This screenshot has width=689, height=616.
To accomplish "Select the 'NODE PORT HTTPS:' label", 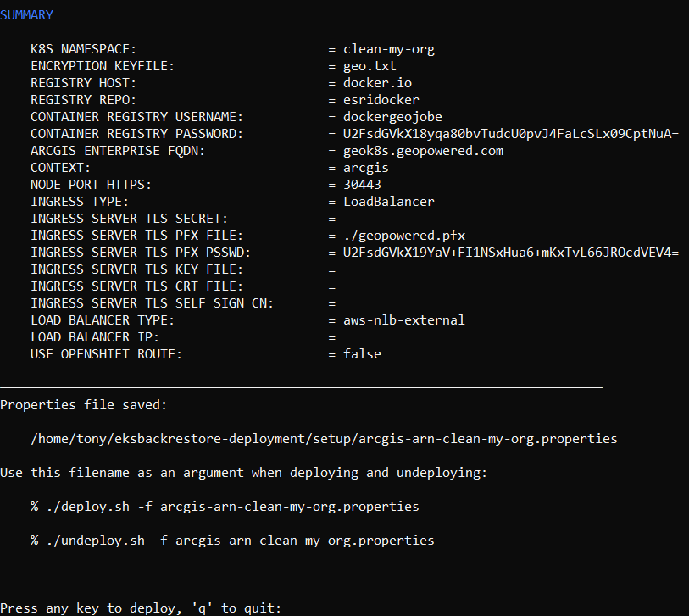I will pyautogui.click(x=91, y=185).
